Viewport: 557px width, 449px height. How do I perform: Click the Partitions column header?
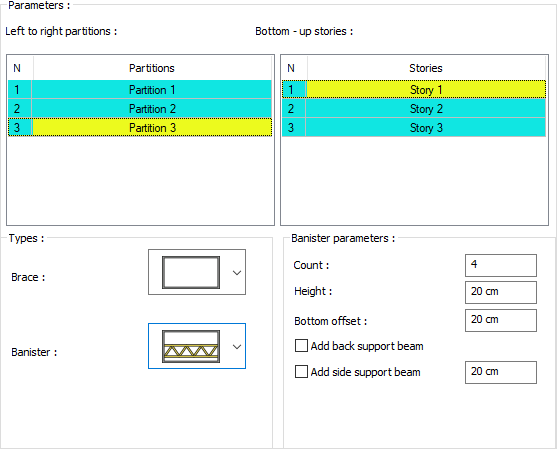click(152, 68)
